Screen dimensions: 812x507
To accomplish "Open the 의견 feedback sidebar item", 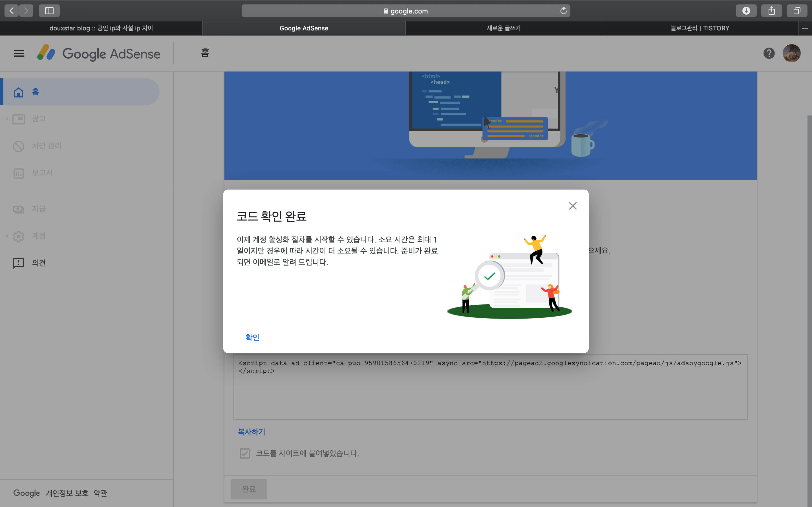I will pyautogui.click(x=39, y=263).
